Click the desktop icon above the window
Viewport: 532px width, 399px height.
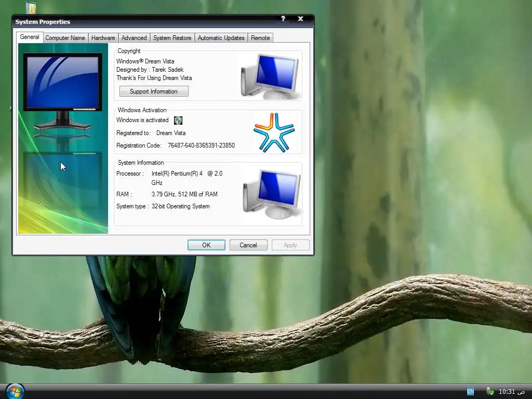click(x=31, y=7)
